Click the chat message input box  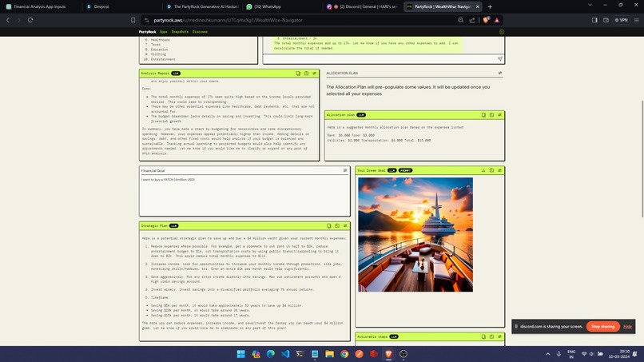379,59
